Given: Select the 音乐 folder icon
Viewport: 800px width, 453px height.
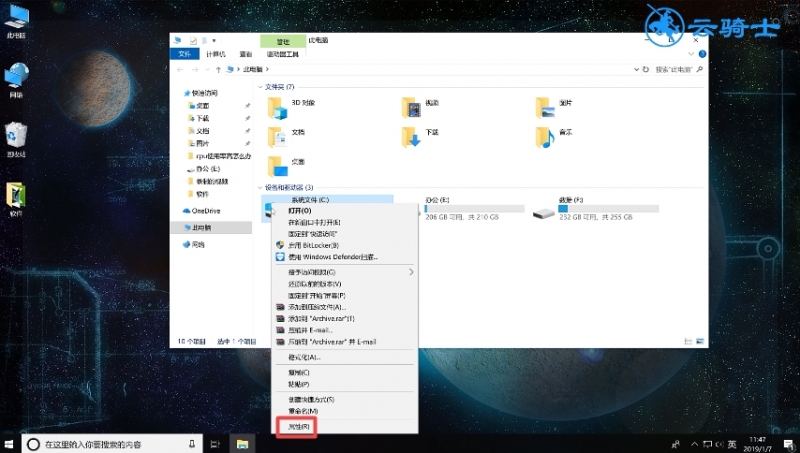Looking at the screenshot, I should click(x=545, y=137).
